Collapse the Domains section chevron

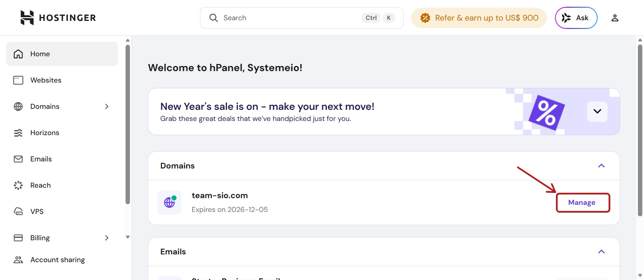(601, 166)
